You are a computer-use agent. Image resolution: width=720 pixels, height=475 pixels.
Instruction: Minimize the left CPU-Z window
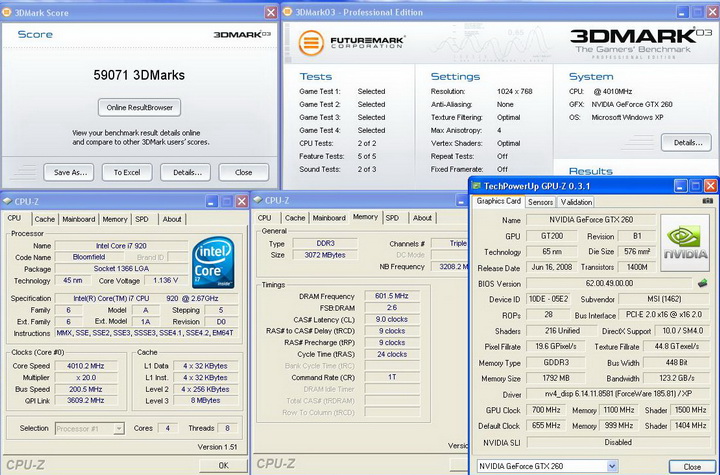point(212,201)
